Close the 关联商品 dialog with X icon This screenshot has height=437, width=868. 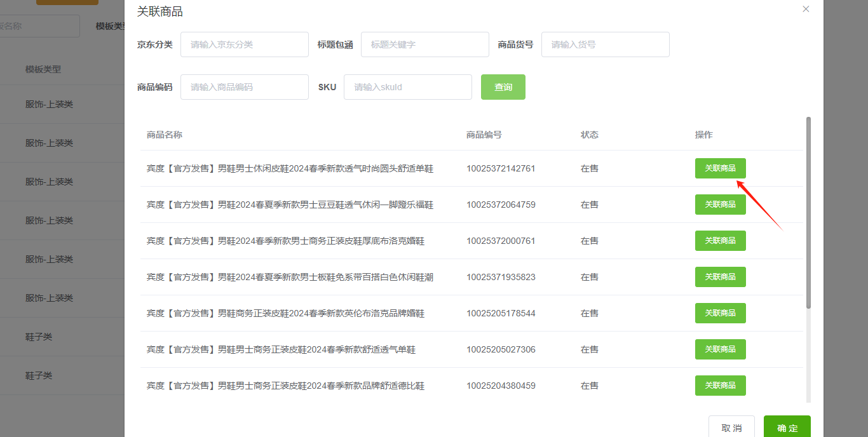tap(806, 9)
